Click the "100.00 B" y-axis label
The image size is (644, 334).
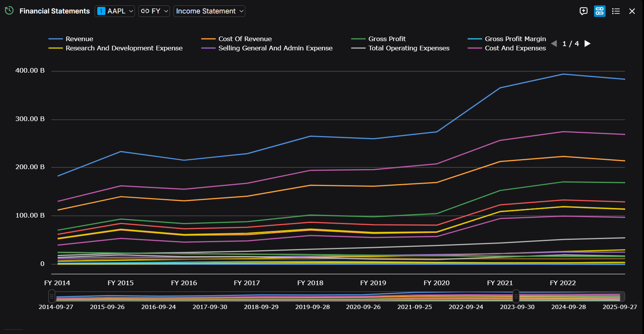click(x=30, y=216)
